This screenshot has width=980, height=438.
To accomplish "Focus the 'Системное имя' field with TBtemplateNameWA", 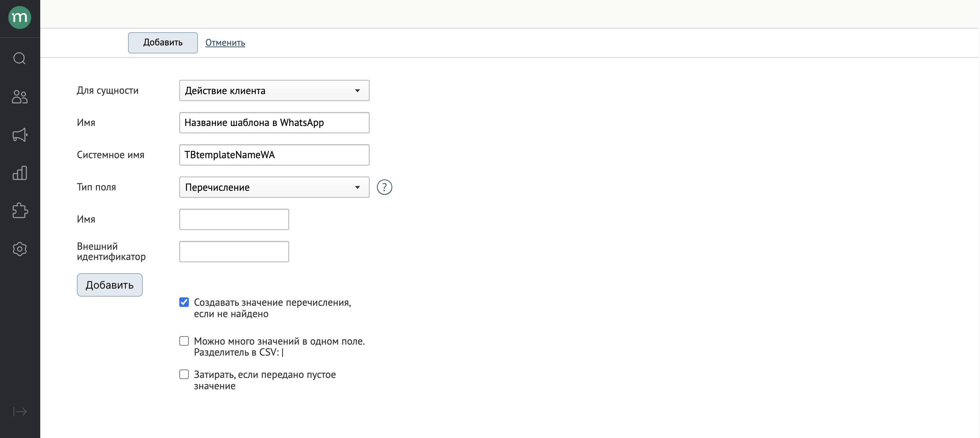I will (x=274, y=155).
